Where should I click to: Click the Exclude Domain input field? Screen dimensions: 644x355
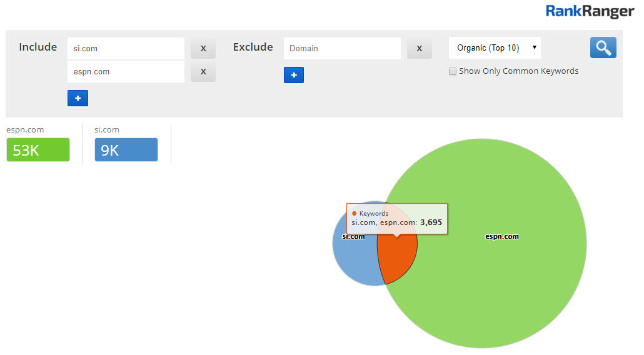[342, 48]
